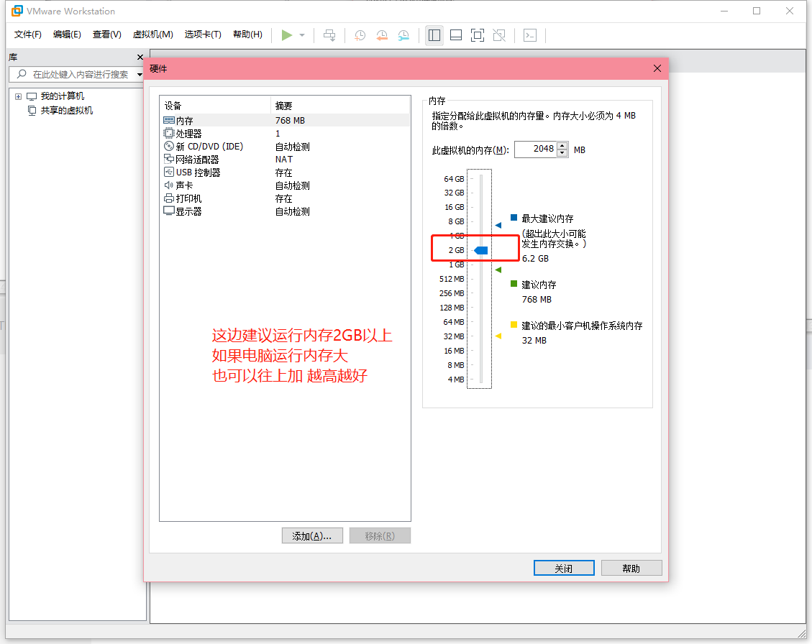
Task: Open the 文件(F) menu
Action: 27,34
